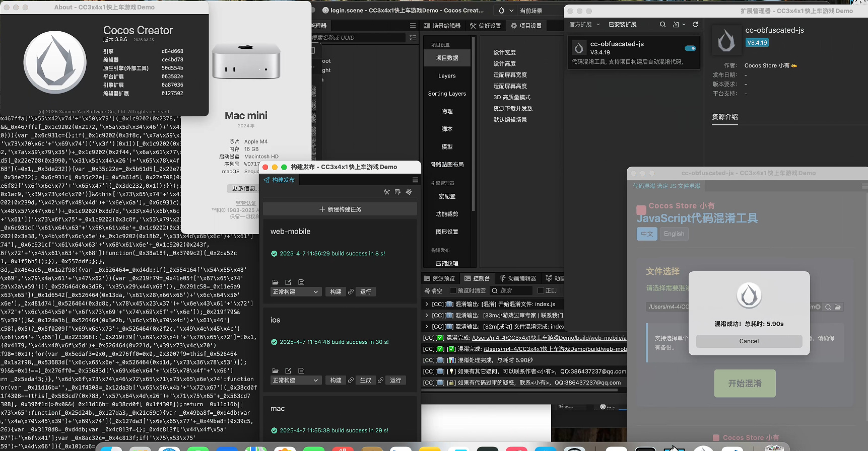
Task: Select Layers in project settings sidebar
Action: [x=447, y=76]
